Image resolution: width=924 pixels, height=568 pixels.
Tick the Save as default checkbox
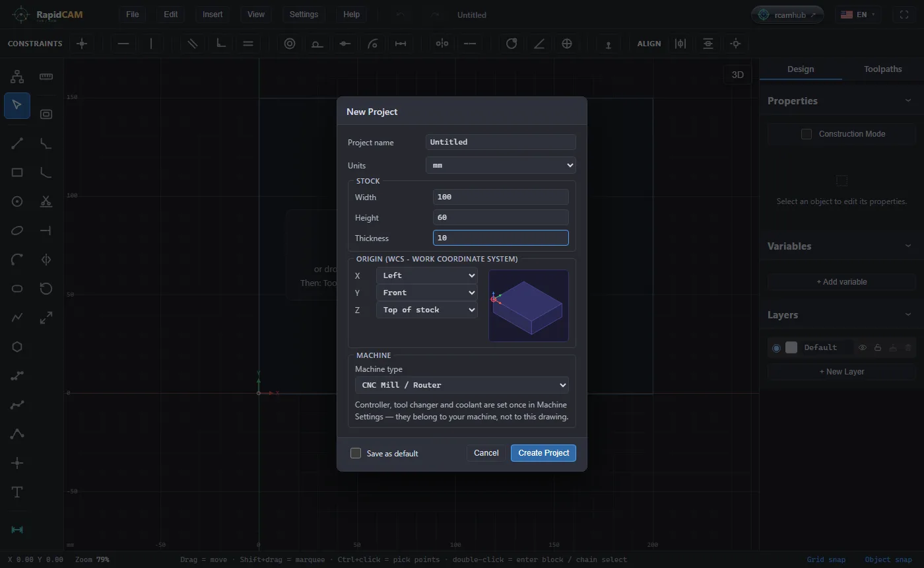(356, 453)
